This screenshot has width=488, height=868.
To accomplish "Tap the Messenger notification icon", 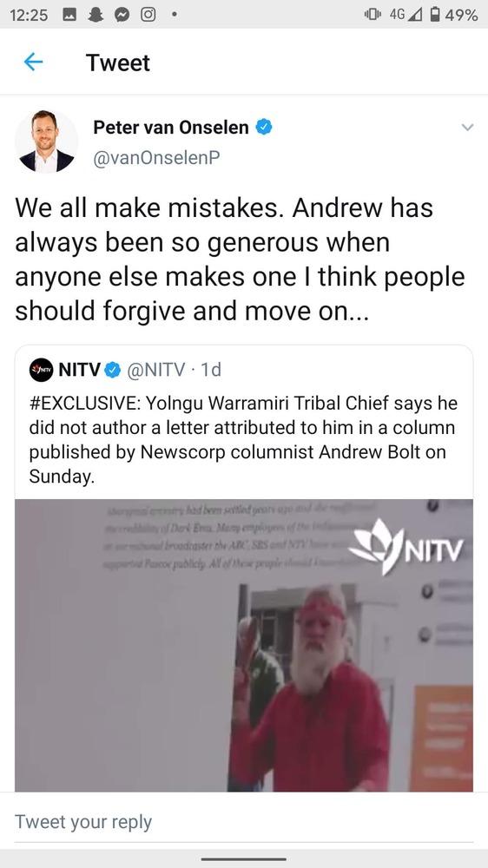I will click(122, 16).
